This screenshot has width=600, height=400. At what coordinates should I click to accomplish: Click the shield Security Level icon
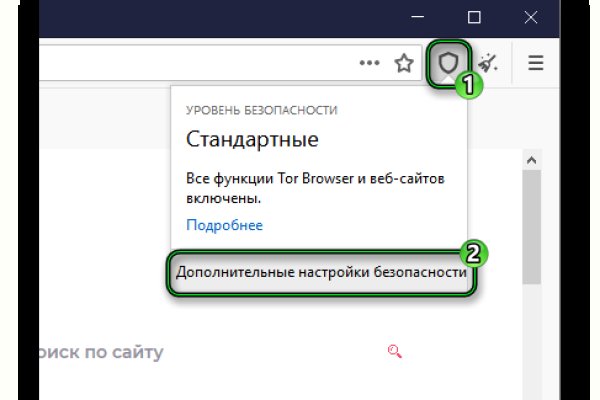448,63
